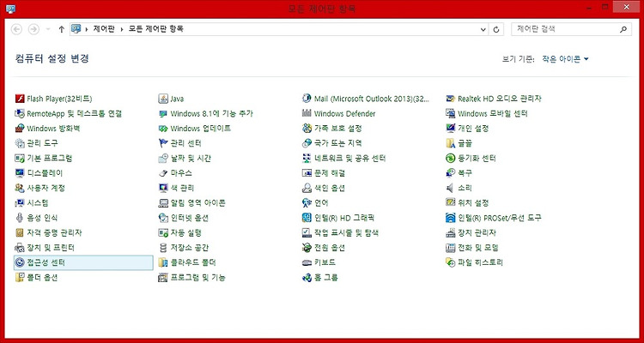
Task: Click the 국가 또는 지역 globe icon
Action: 307,143
